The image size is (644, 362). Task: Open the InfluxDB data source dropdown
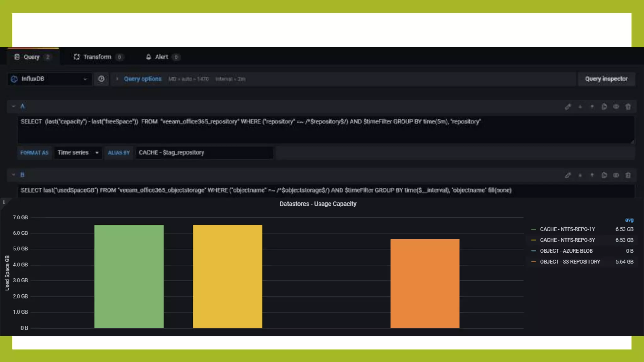(x=50, y=79)
